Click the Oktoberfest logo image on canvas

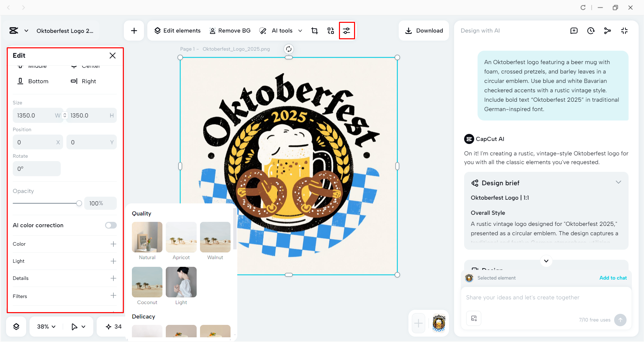tap(289, 166)
